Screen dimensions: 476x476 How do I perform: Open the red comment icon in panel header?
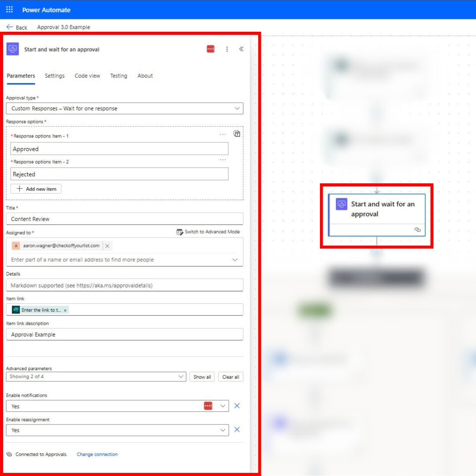pos(210,49)
